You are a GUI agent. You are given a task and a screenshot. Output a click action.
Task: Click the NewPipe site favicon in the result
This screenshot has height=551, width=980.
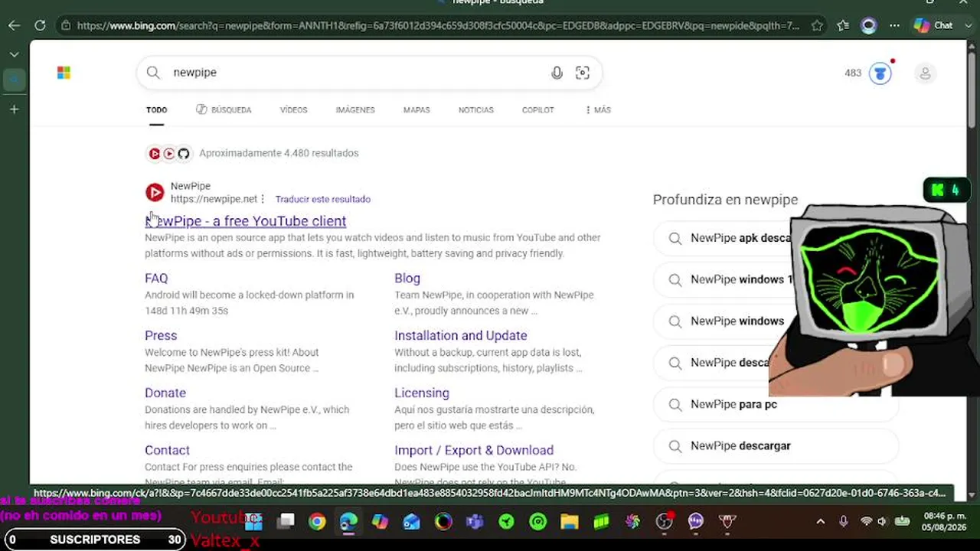pos(155,192)
